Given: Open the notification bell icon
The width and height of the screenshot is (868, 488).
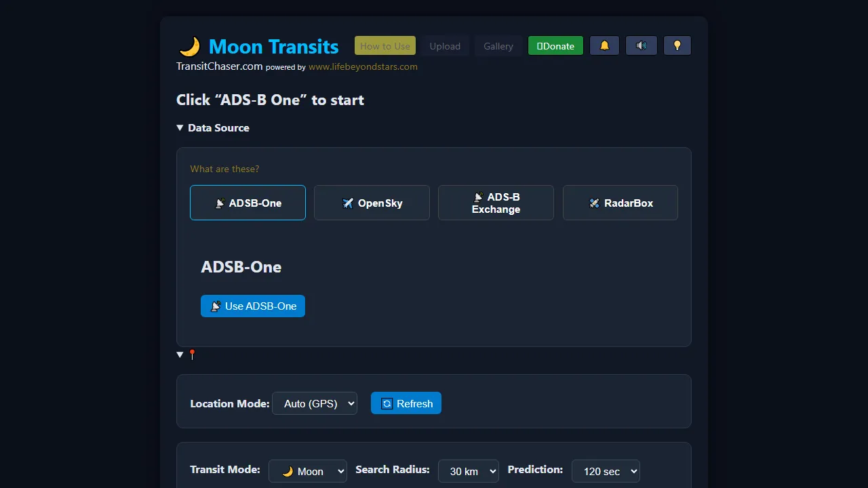Looking at the screenshot, I should pyautogui.click(x=604, y=45).
